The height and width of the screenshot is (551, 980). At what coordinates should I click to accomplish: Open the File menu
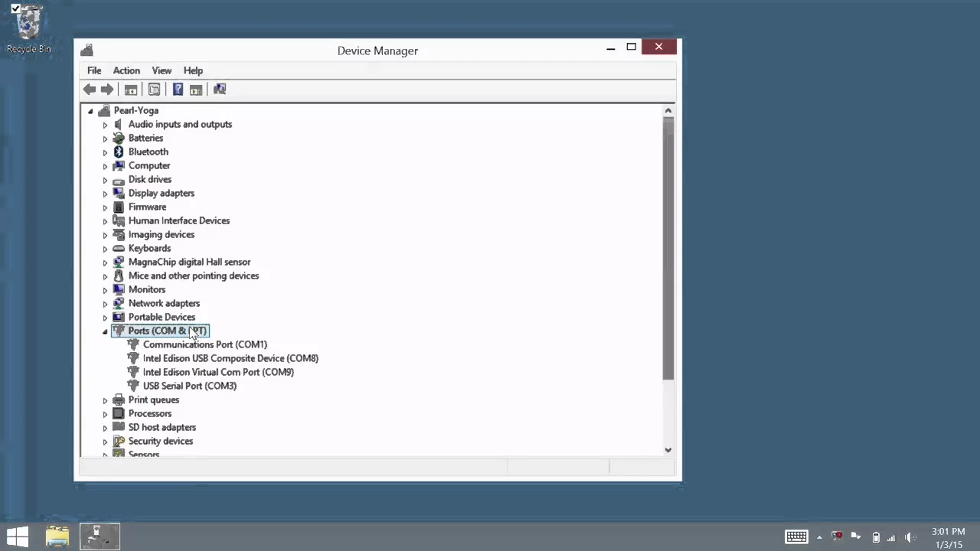[94, 70]
